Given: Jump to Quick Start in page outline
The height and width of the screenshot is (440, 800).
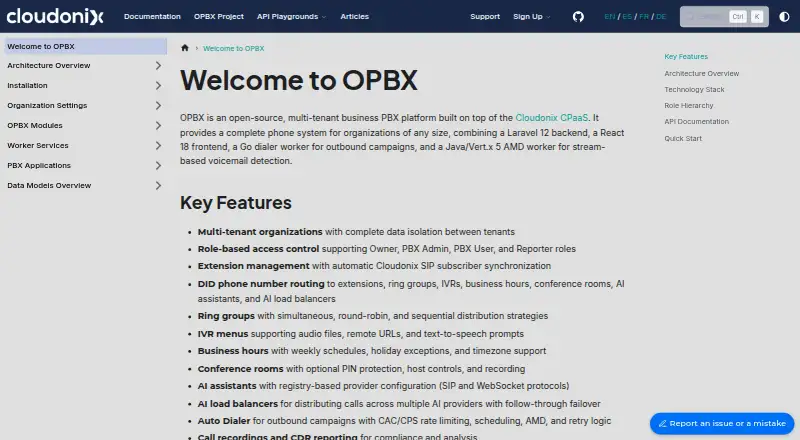Looking at the screenshot, I should pyautogui.click(x=683, y=138).
